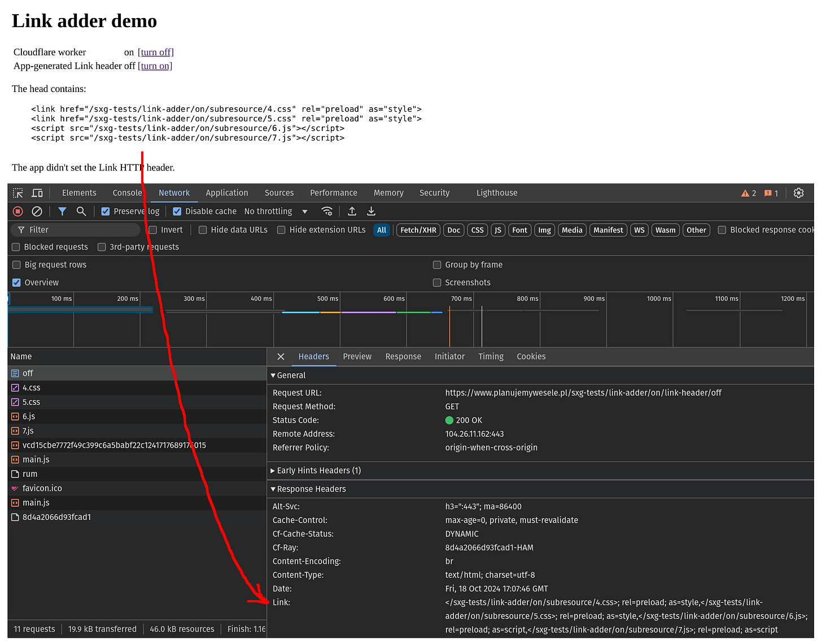Select the vcd15cbe7772f49c request row

(x=137, y=445)
